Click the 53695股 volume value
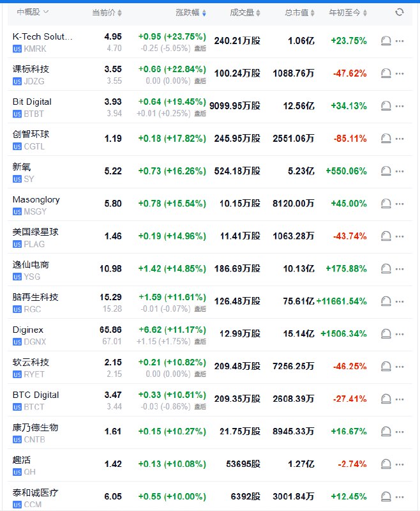This screenshot has width=420, height=511. [243, 464]
